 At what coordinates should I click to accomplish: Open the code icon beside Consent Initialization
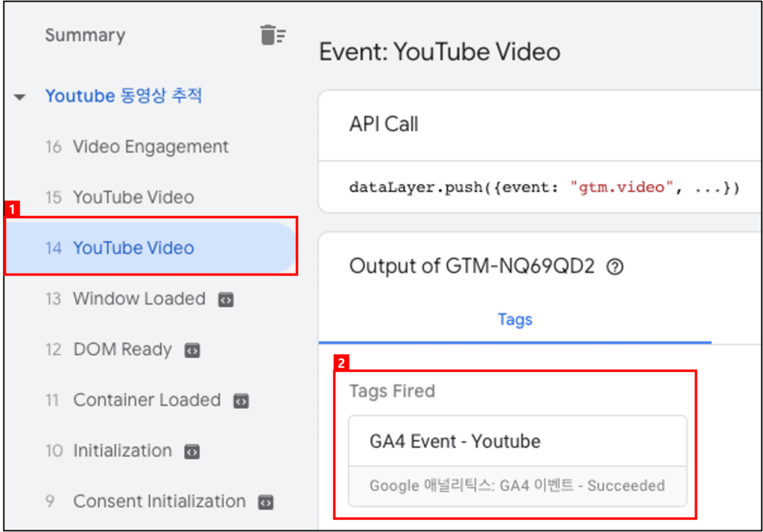pos(266,502)
